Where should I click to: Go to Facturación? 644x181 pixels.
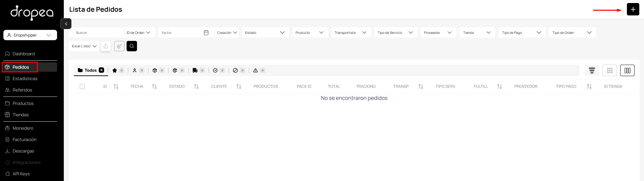(x=25, y=139)
